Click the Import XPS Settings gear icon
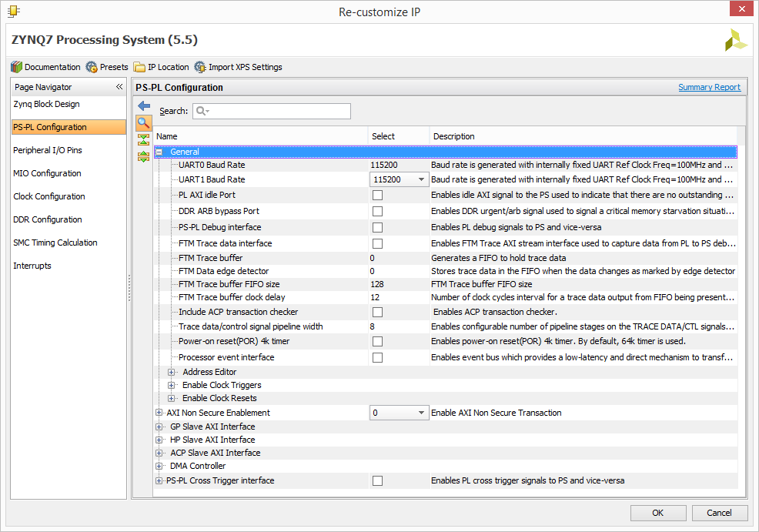This screenshot has height=532, width=759. pyautogui.click(x=200, y=67)
